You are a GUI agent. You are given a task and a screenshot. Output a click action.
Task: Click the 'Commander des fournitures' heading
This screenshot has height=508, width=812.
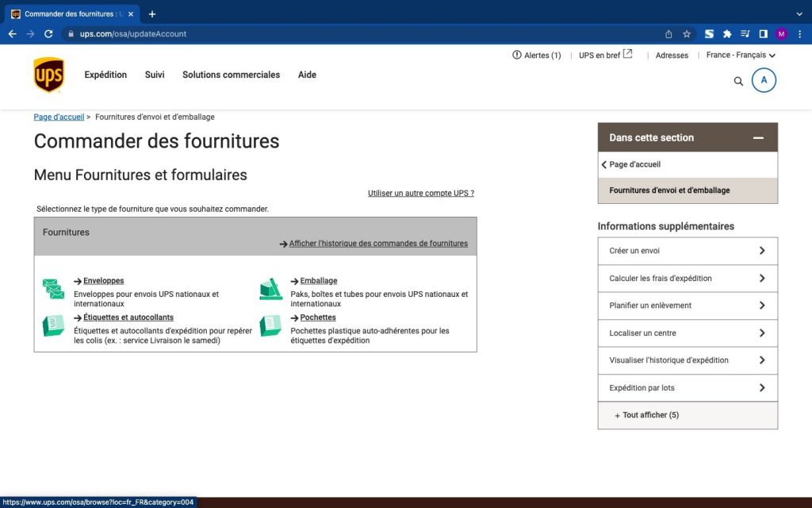156,141
